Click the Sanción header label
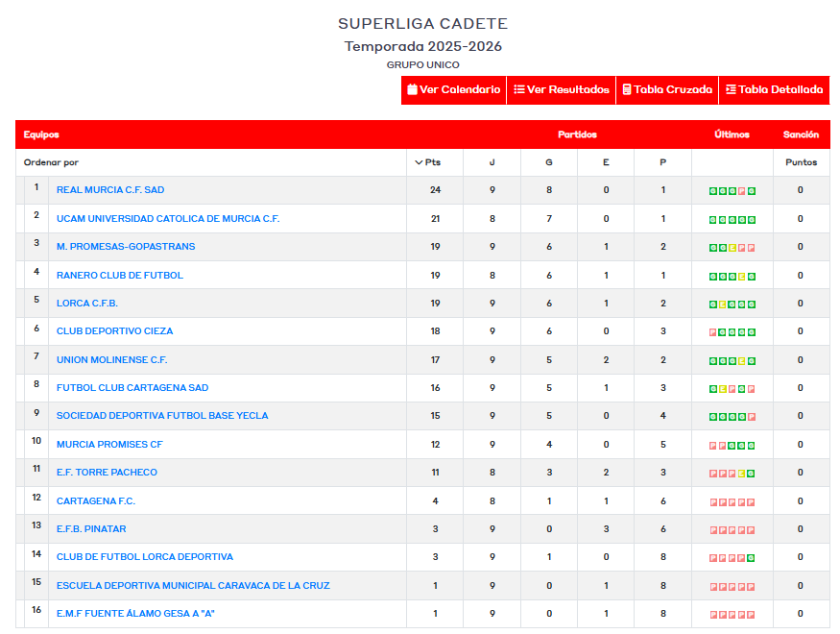840x634 pixels. (x=801, y=134)
